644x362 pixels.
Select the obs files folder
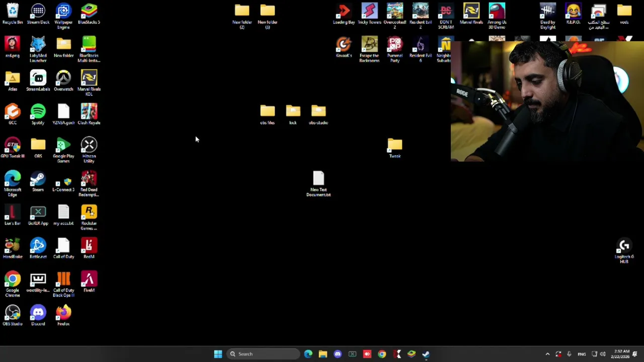point(268,114)
